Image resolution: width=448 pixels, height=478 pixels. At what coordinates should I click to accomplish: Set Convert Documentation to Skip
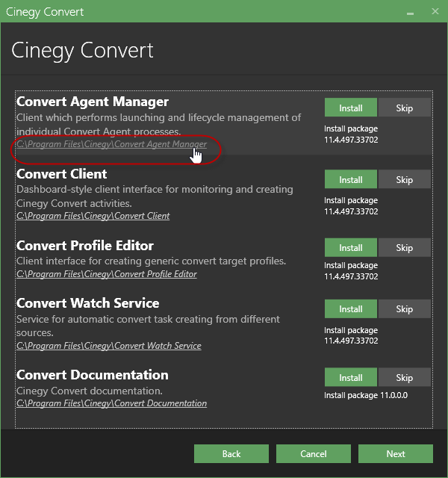pyautogui.click(x=405, y=377)
